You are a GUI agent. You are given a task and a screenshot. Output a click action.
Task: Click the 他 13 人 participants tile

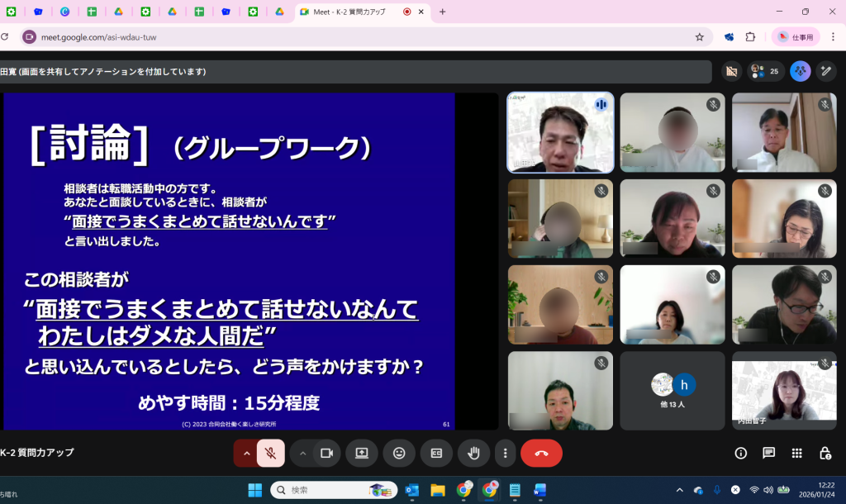pyautogui.click(x=672, y=390)
